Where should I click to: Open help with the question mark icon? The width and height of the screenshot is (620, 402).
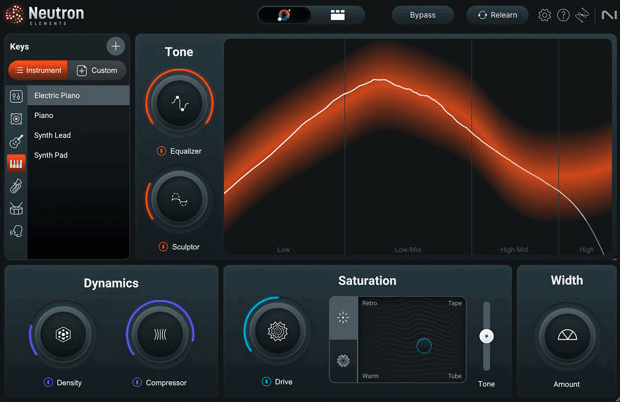(x=563, y=15)
